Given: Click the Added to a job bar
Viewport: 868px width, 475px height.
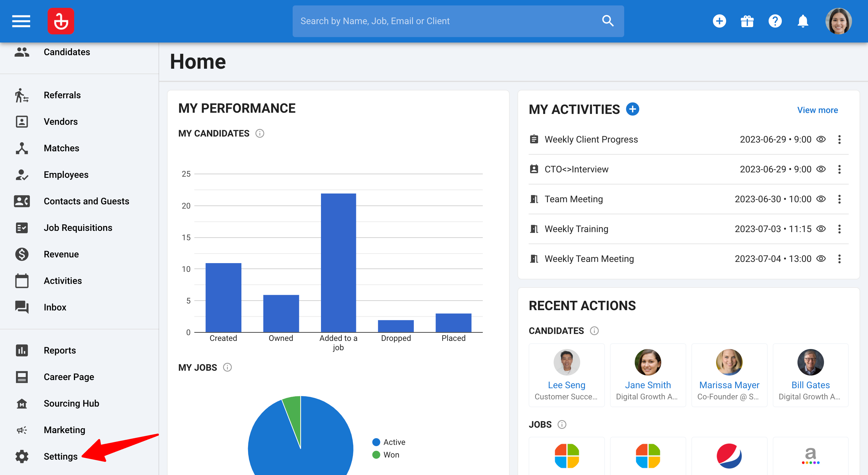Looking at the screenshot, I should click(x=338, y=263).
